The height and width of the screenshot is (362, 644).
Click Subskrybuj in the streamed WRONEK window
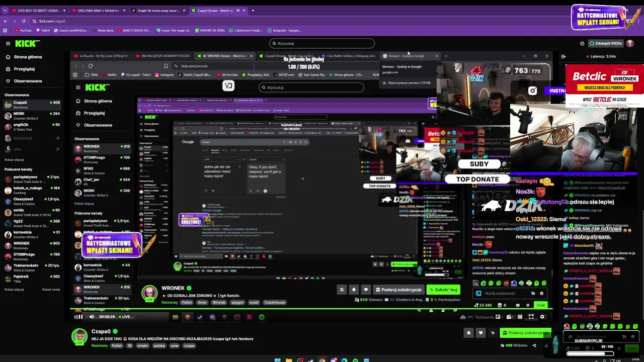click(x=443, y=290)
